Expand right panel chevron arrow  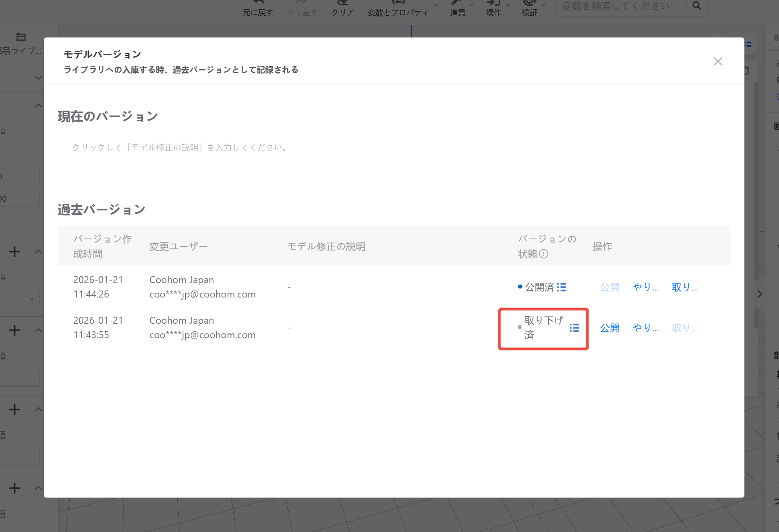(760, 294)
